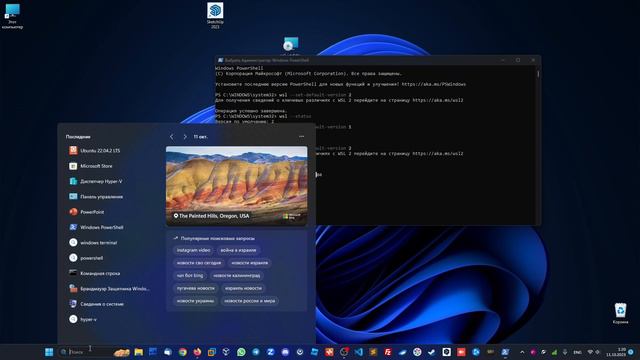The width and height of the screenshot is (640, 360).
Task: Open the three-dot options in search panel
Action: click(x=301, y=137)
